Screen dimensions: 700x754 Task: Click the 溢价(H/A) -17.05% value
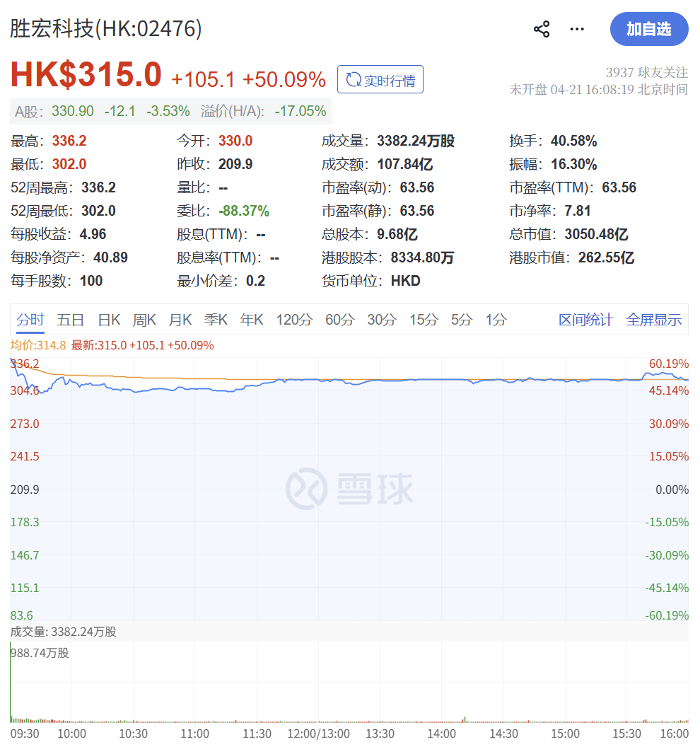[301, 111]
